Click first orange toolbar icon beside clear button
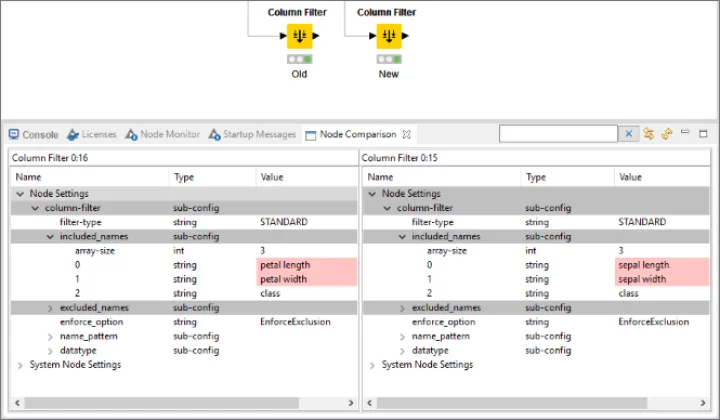The image size is (720, 420). pyautogui.click(x=648, y=134)
